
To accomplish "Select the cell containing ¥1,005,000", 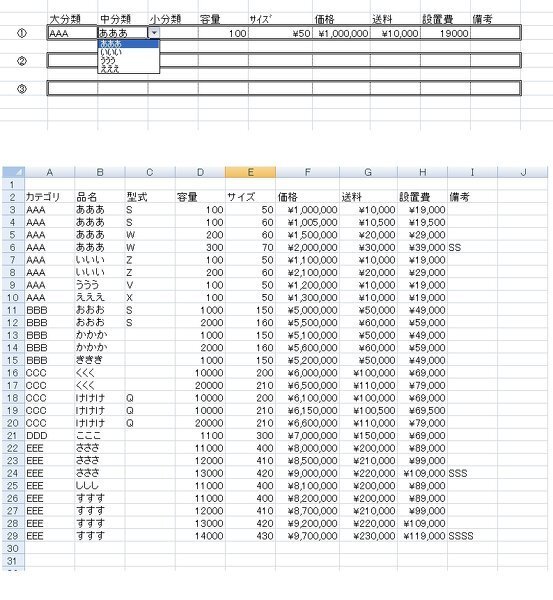I will (x=307, y=222).
